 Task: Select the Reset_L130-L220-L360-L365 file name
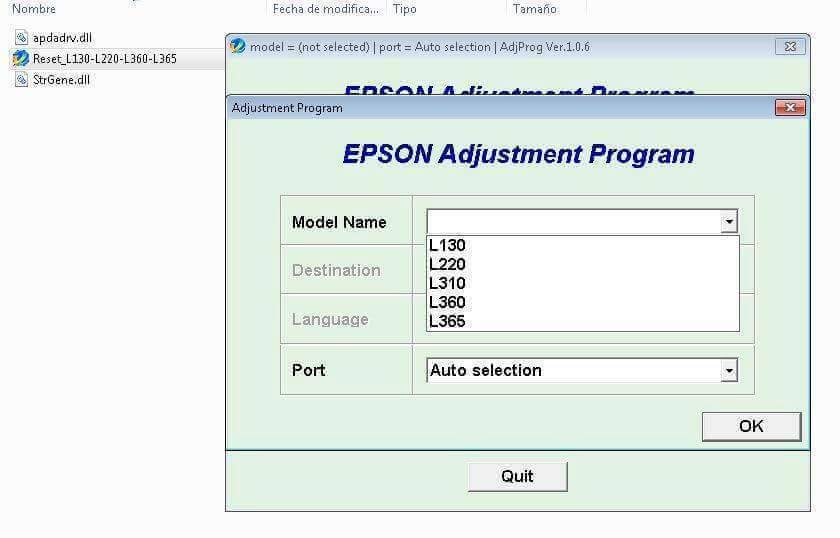(x=104, y=59)
